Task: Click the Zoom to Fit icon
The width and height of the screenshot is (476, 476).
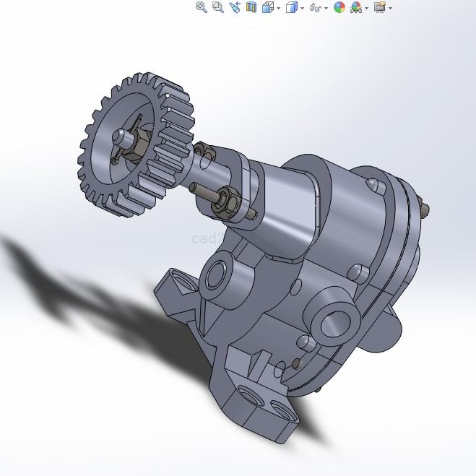Action: point(202,7)
